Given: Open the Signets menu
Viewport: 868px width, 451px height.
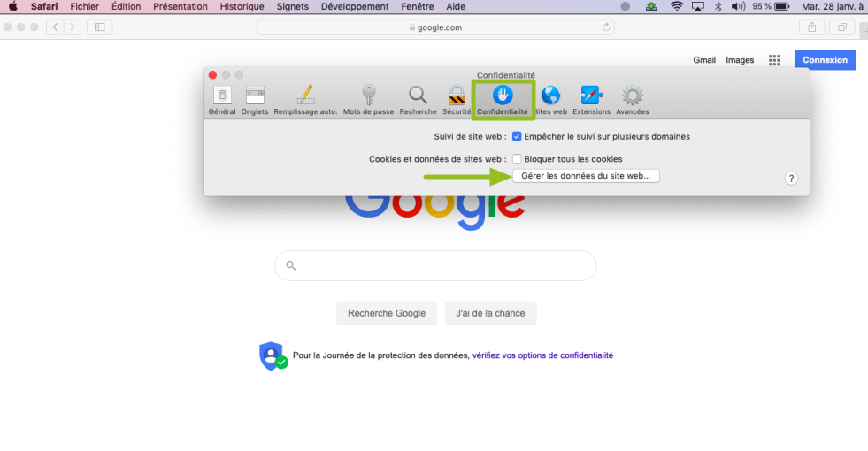Looking at the screenshot, I should pyautogui.click(x=293, y=7).
